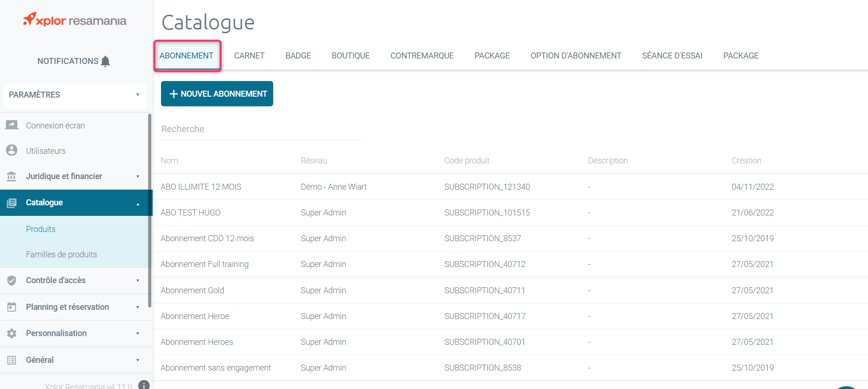Click the Personnalisation gear icon

(11, 333)
